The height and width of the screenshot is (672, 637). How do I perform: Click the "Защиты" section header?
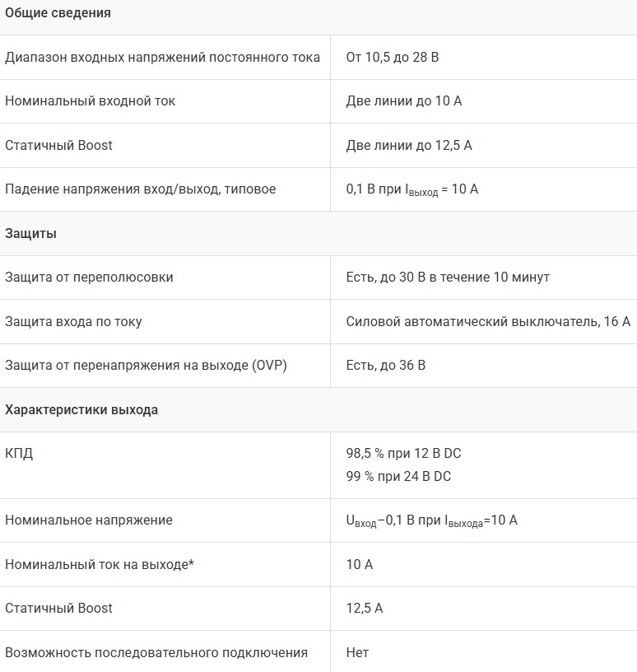[x=30, y=233]
